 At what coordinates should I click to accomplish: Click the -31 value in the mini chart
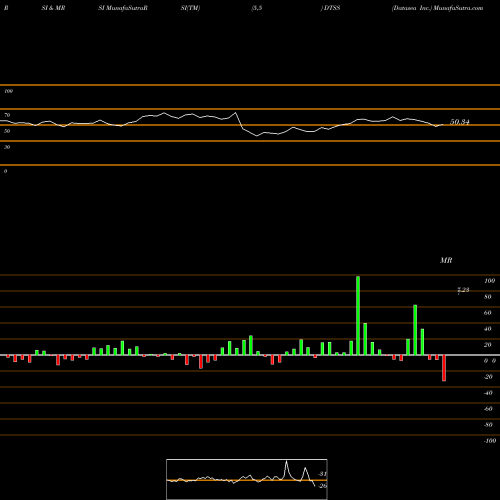pos(323,474)
